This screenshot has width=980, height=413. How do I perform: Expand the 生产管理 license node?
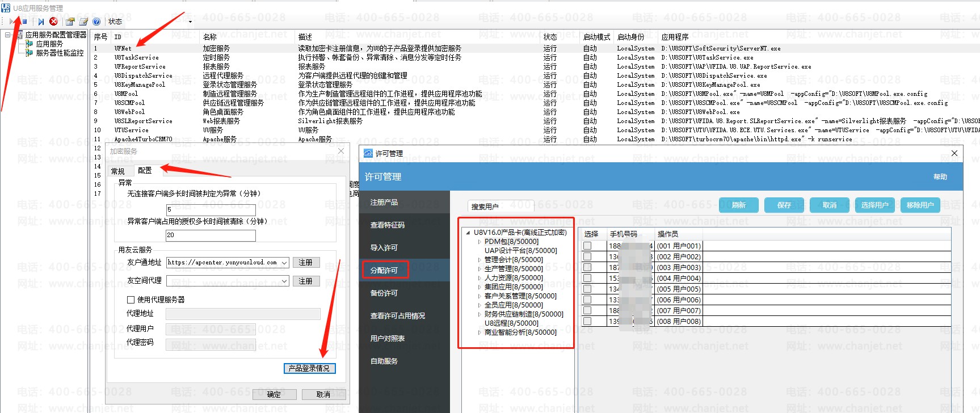point(479,269)
